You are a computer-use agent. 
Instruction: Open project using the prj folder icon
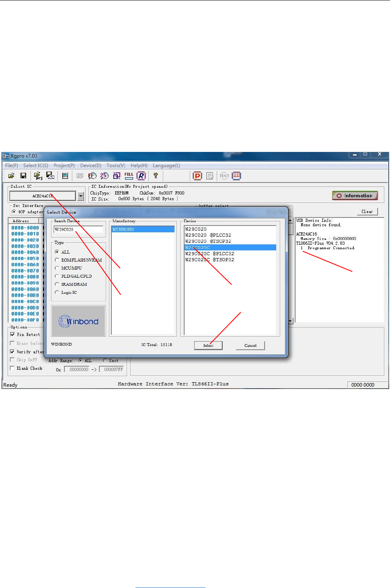[x=38, y=176]
